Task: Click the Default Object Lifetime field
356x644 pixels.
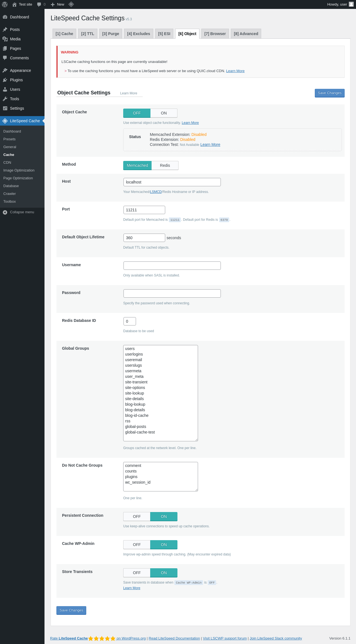Action: [144, 238]
